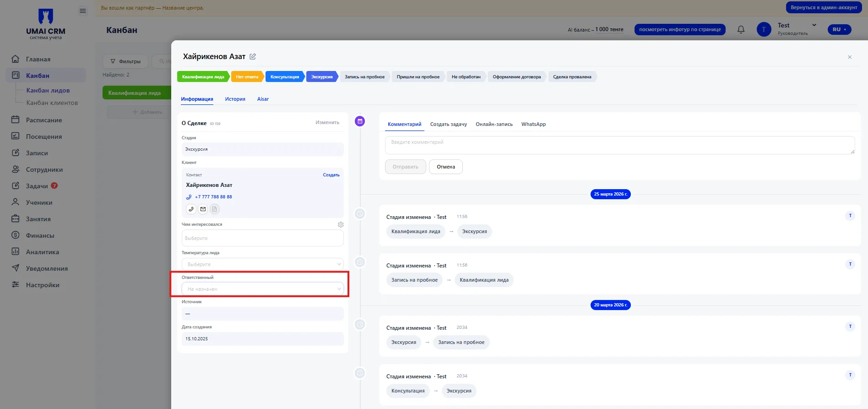This screenshot has height=409, width=868.
Task: Open the Онлайн-запись tab
Action: [494, 124]
